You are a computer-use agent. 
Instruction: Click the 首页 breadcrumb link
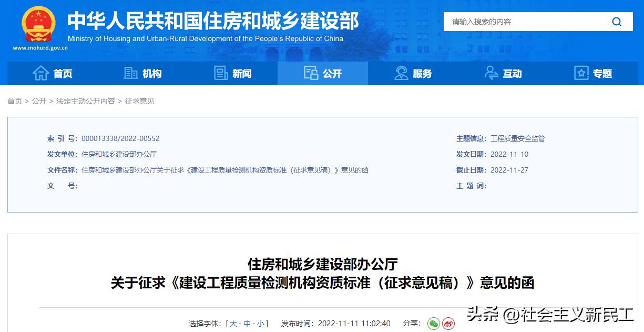click(13, 101)
